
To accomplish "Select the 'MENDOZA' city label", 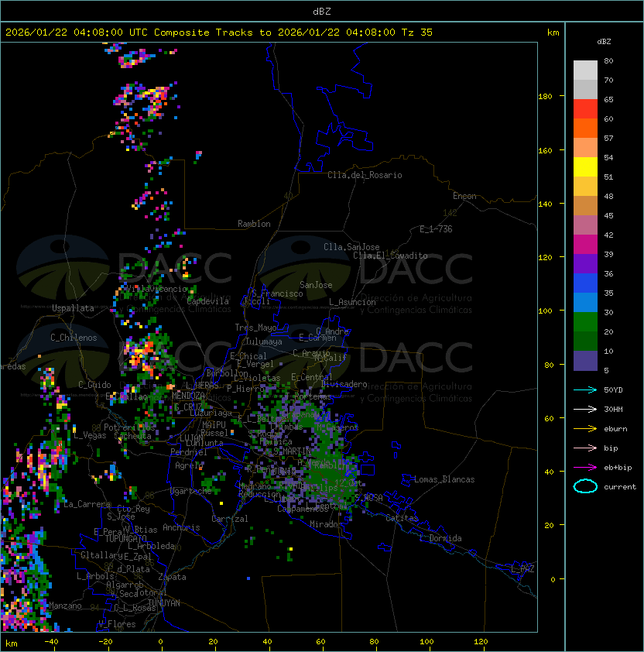I will (188, 396).
